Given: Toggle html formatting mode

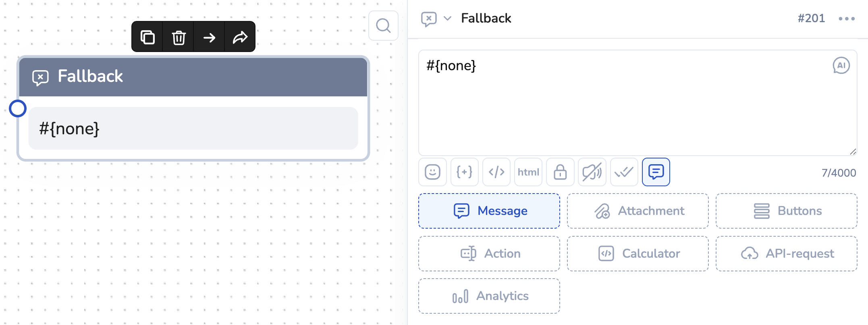Looking at the screenshot, I should (x=528, y=172).
